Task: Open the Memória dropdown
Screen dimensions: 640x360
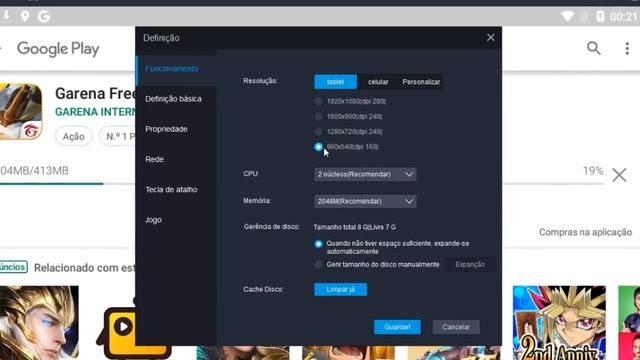Action: (x=365, y=201)
